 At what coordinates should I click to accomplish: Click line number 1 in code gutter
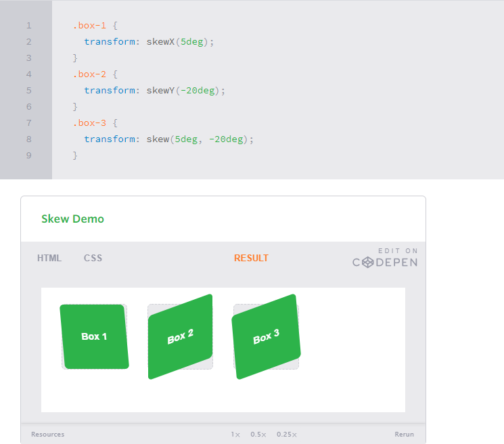28,26
